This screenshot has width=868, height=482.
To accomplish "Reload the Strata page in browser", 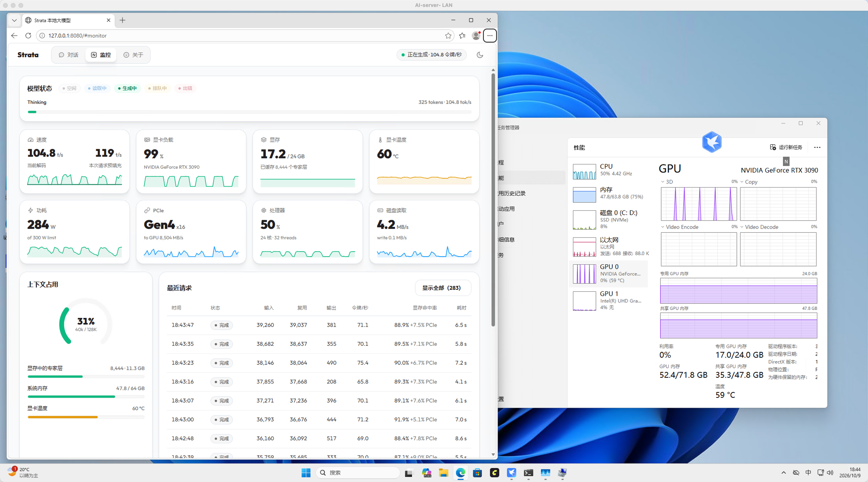I will tap(28, 36).
